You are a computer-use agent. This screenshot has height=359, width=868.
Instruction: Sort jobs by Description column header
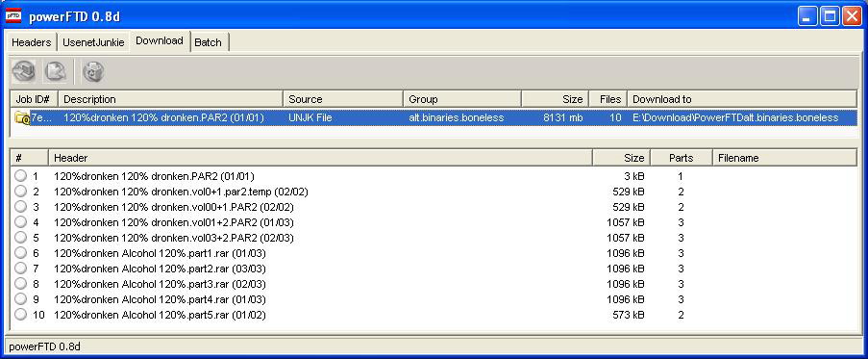click(x=170, y=99)
